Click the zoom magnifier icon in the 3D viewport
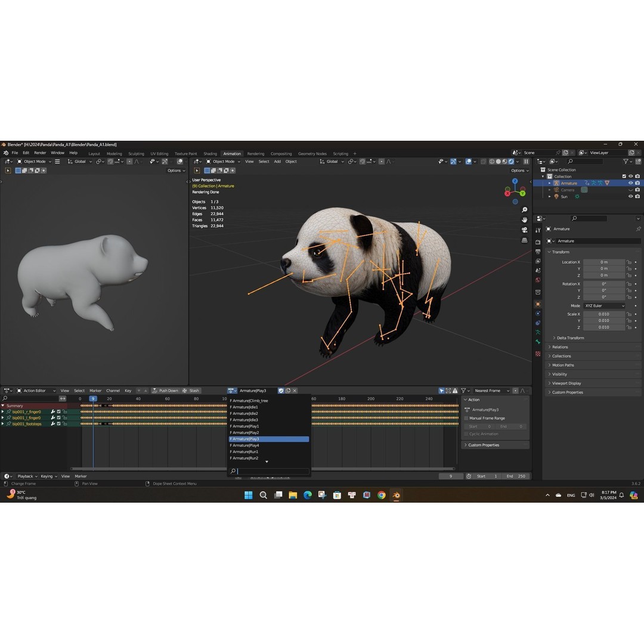Viewport: 644px width, 644px height. pos(525,210)
